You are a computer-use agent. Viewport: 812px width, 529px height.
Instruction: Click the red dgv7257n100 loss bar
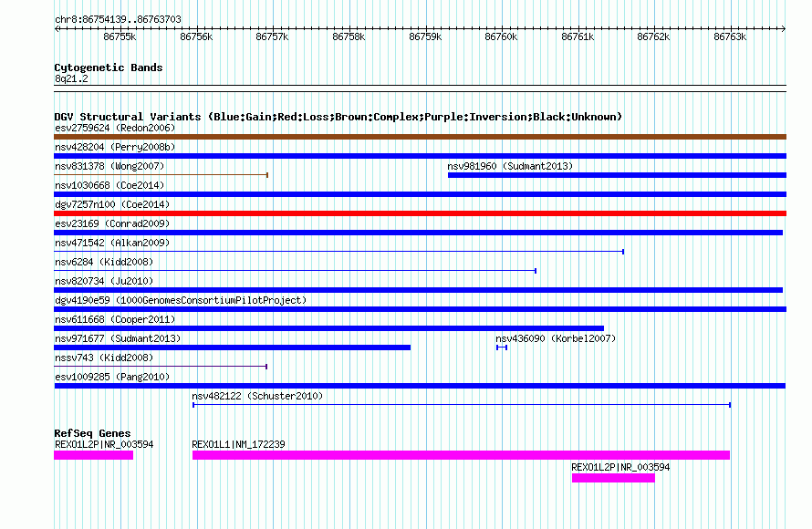[x=420, y=213]
